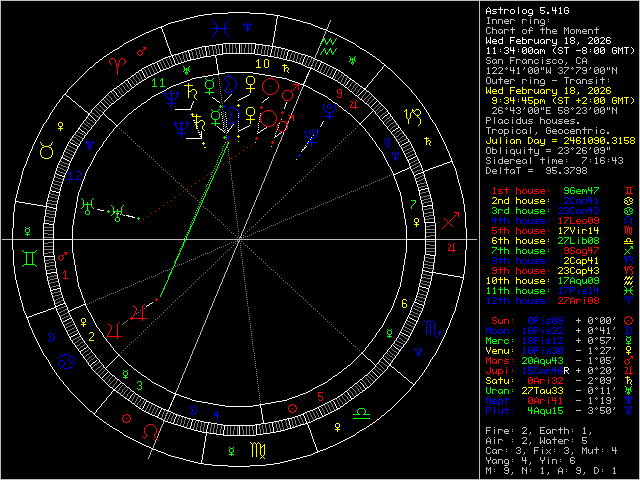
Task: Click the red Sagittarius arrow glyph on the wheel
Action: click(x=451, y=219)
